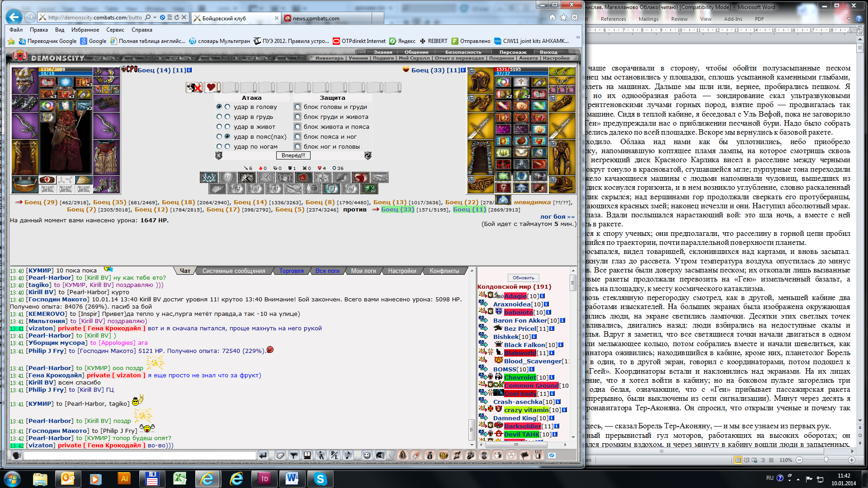Expand the favorites bar overflow chevron
This screenshot has width=868, height=488.
point(578,38)
